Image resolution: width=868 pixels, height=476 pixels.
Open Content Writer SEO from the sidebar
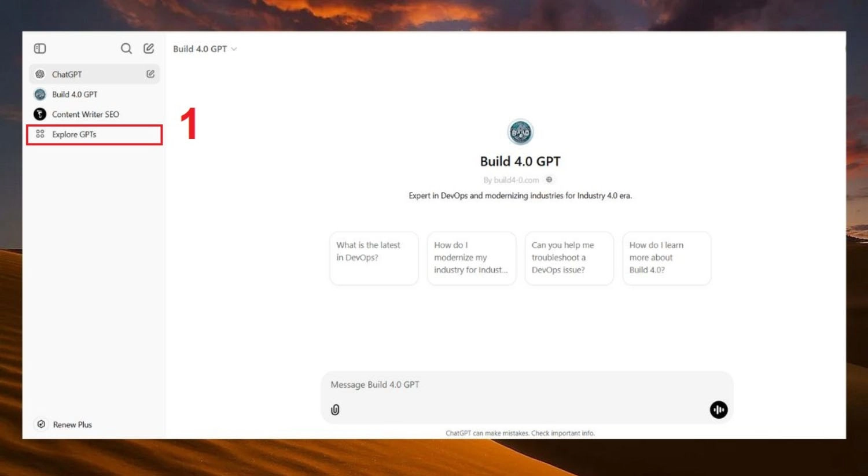pos(94,114)
